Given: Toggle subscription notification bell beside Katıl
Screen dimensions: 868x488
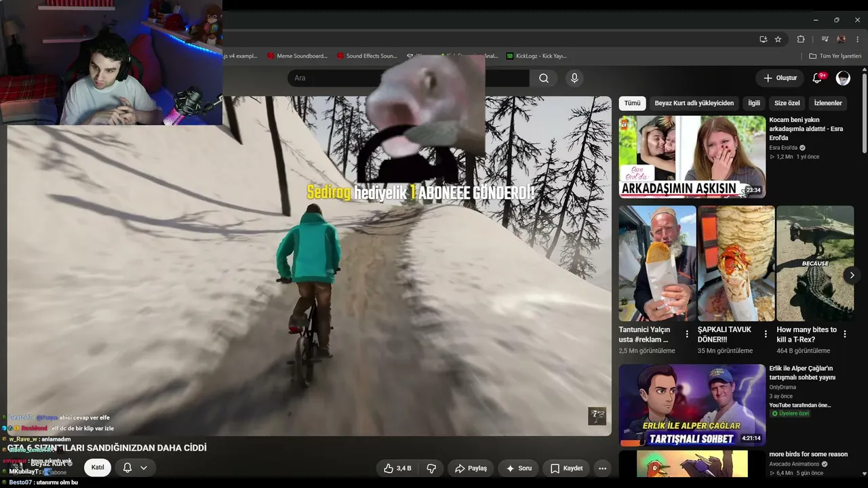Looking at the screenshot, I should tap(127, 468).
